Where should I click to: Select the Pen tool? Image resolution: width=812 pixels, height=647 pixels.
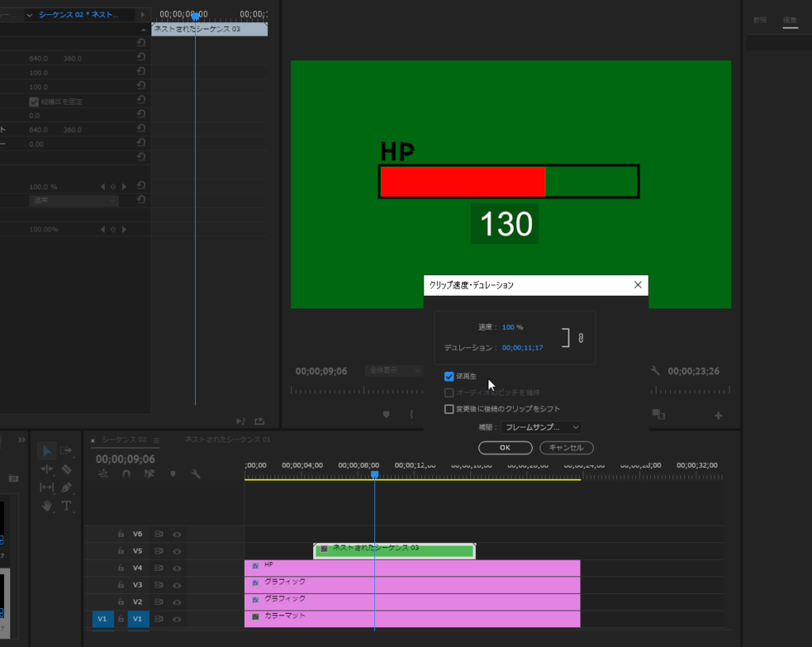coord(67,488)
